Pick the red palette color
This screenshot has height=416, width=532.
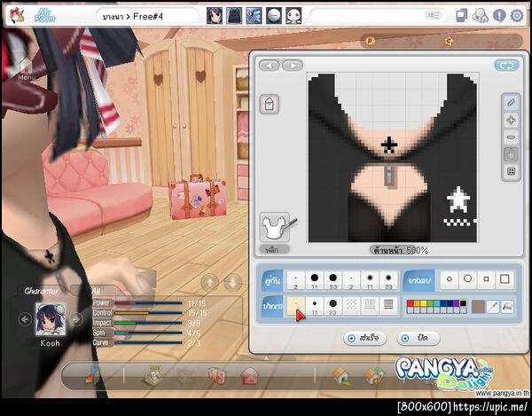[x=410, y=303]
